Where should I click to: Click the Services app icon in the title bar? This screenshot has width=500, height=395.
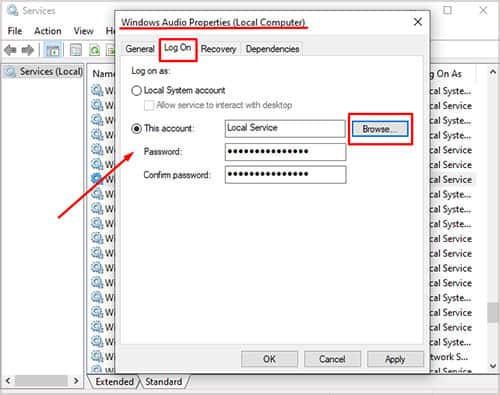click(x=12, y=11)
